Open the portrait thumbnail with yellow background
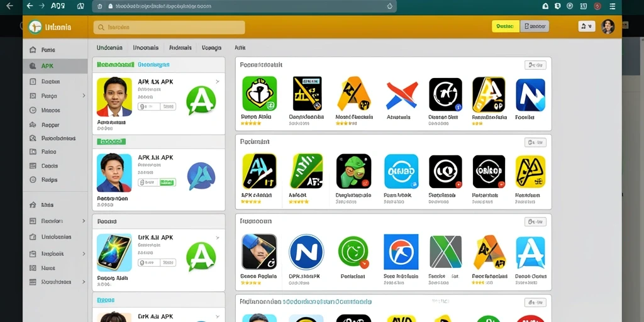The height and width of the screenshot is (322, 644). pos(114,97)
